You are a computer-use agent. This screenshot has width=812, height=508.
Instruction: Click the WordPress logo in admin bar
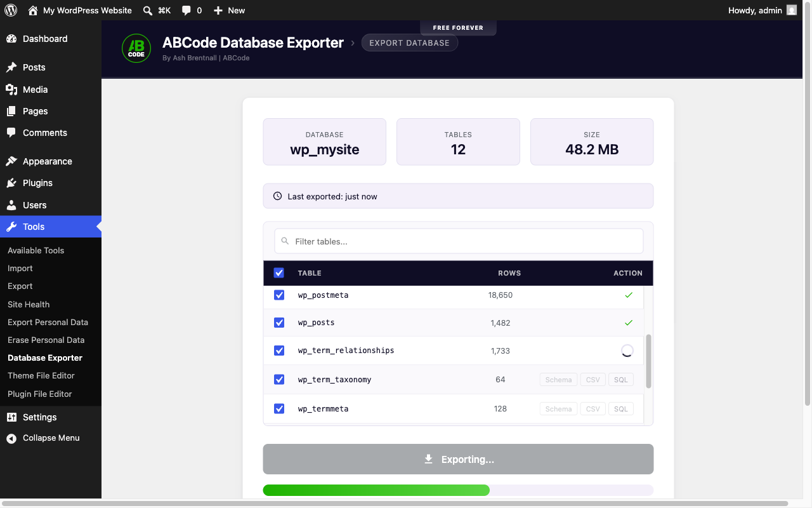[x=11, y=10]
